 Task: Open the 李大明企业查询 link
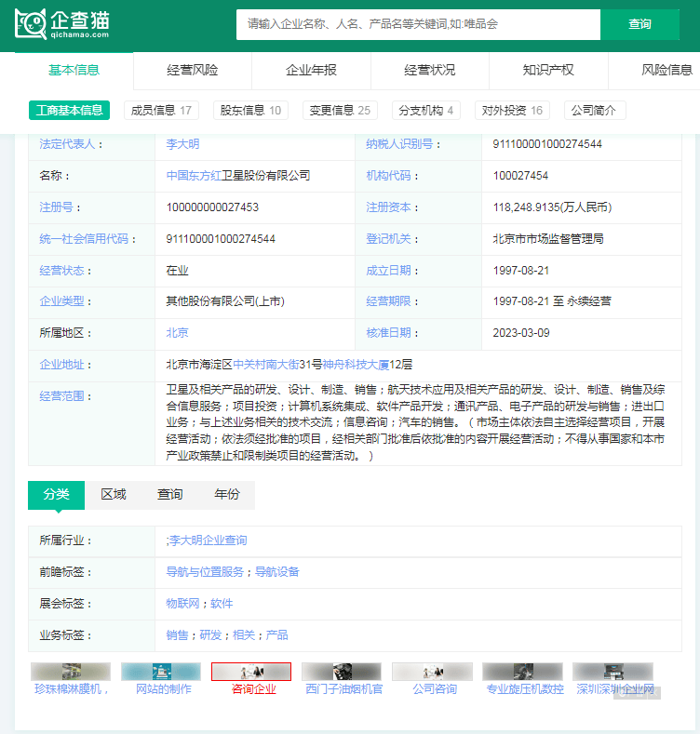point(208,540)
